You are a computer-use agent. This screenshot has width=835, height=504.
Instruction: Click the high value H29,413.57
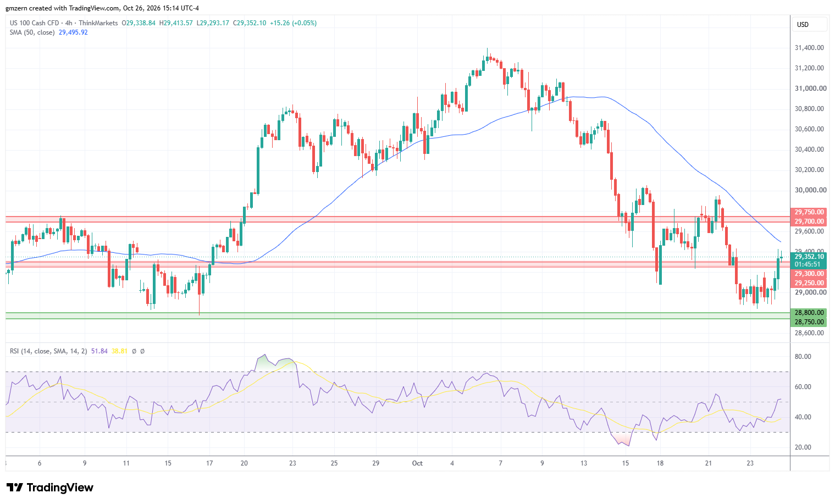coord(176,23)
